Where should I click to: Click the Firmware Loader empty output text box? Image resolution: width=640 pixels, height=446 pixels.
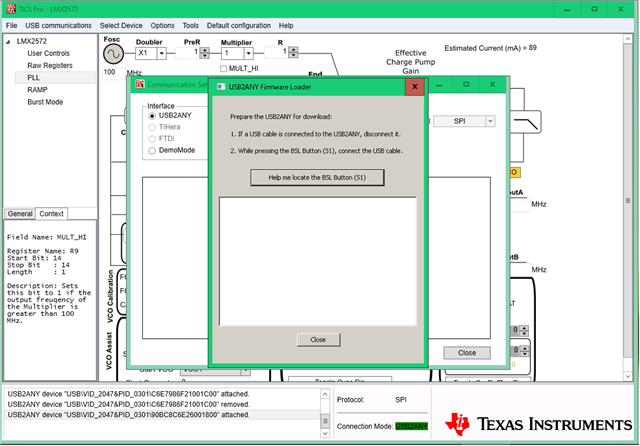(318, 261)
